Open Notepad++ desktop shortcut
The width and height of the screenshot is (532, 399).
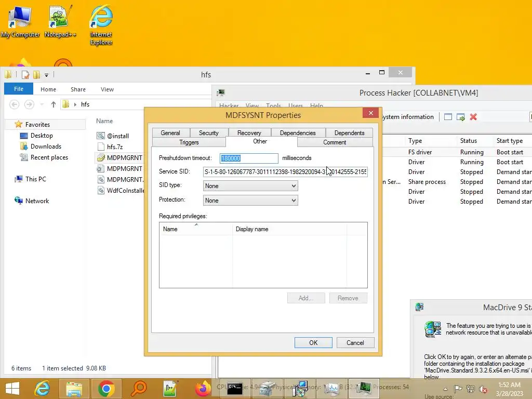coord(60,21)
